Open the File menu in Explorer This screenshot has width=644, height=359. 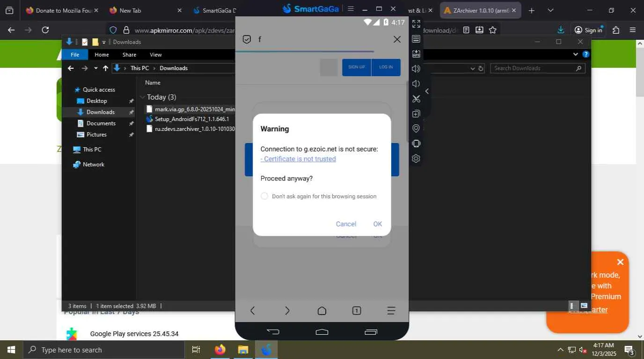tap(75, 55)
